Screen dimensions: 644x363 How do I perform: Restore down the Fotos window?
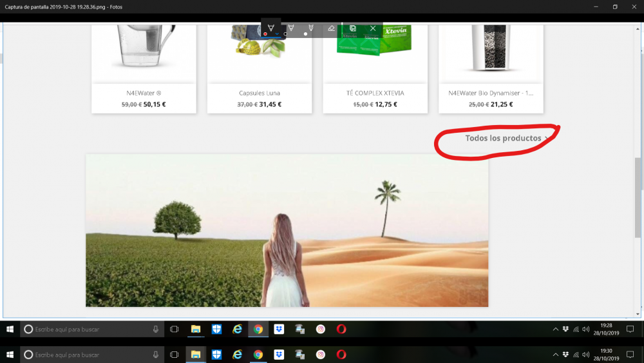[x=615, y=6]
